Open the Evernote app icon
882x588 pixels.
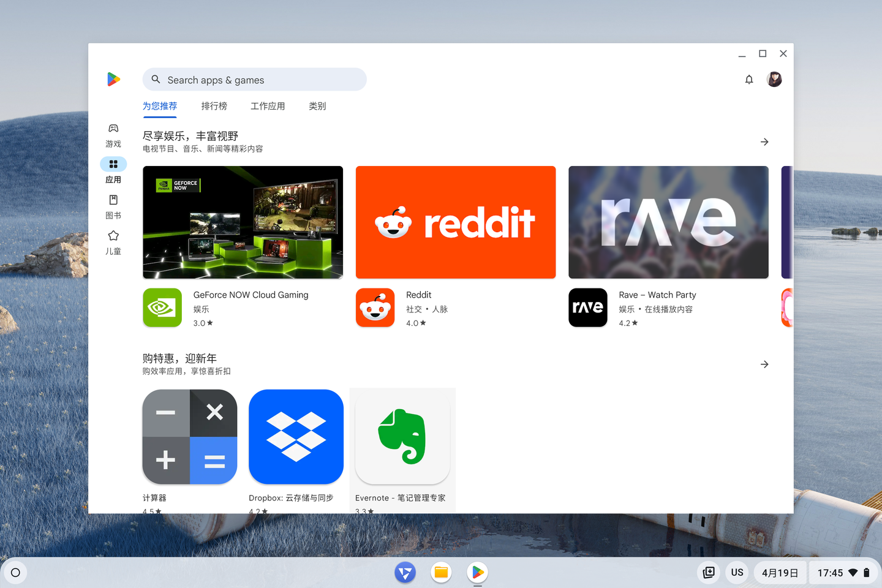(402, 437)
